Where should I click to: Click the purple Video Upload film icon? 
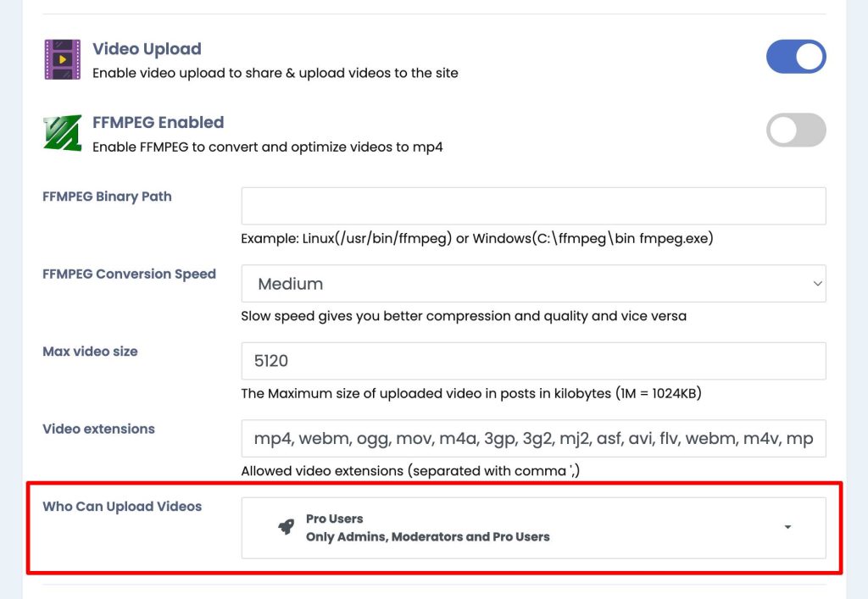62,59
